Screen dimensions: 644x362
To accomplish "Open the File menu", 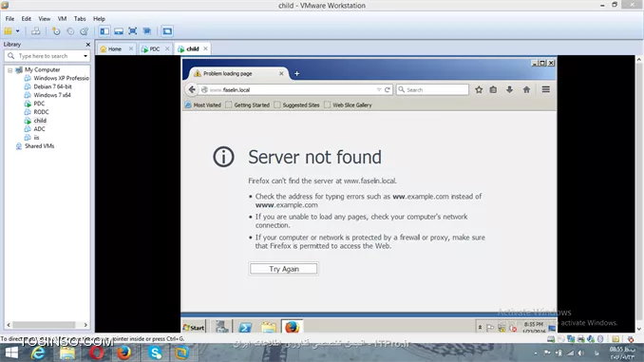I will click(9, 18).
